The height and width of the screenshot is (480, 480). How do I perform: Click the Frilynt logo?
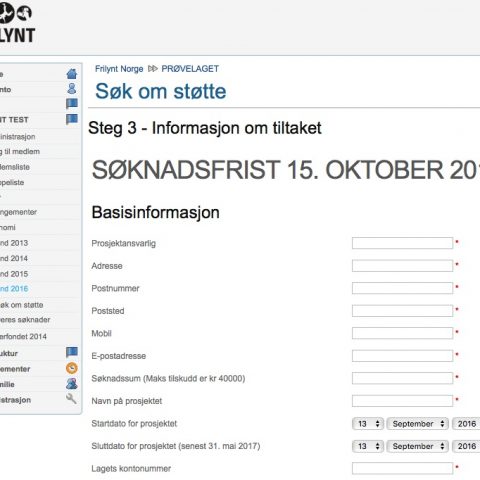point(17,24)
